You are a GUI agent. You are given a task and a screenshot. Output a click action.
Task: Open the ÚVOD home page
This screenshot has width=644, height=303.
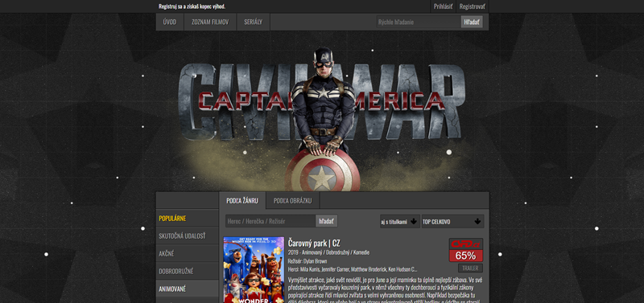click(x=170, y=23)
